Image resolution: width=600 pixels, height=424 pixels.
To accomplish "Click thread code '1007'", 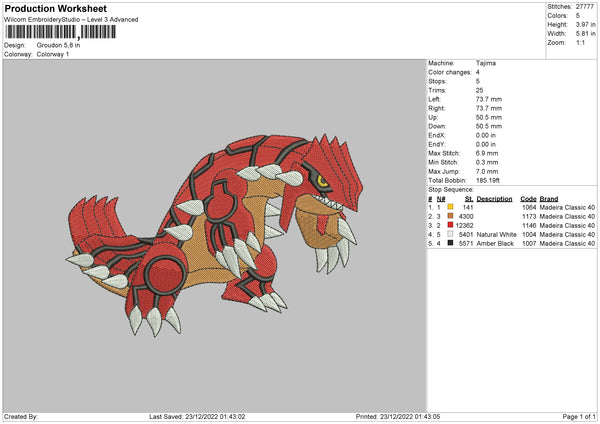I will pyautogui.click(x=529, y=243).
